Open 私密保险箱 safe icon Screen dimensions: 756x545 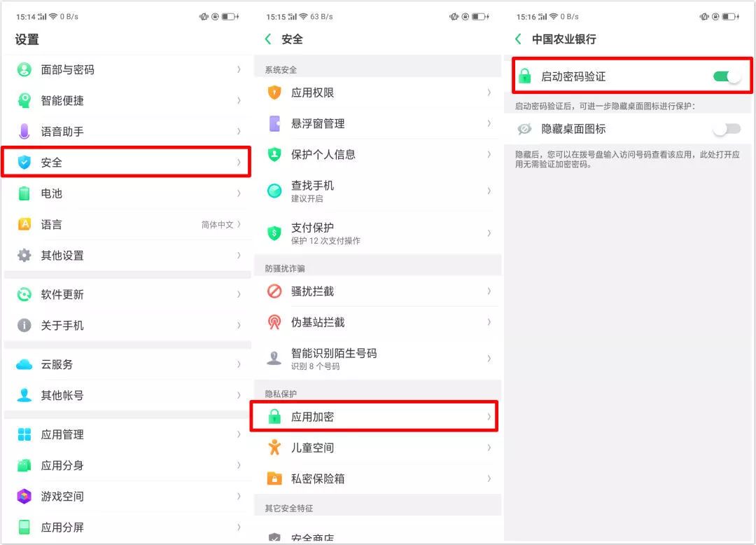point(274,478)
